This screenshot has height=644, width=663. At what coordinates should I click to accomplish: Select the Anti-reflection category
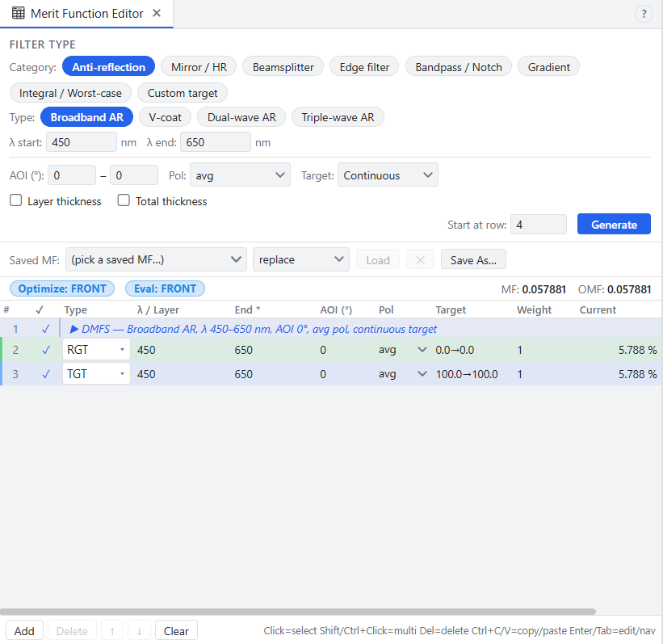(x=108, y=67)
